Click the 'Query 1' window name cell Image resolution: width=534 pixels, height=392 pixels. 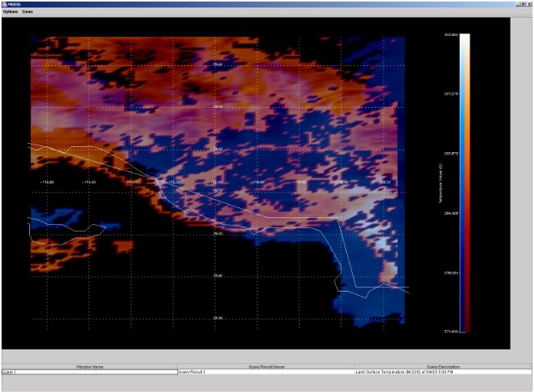point(89,372)
